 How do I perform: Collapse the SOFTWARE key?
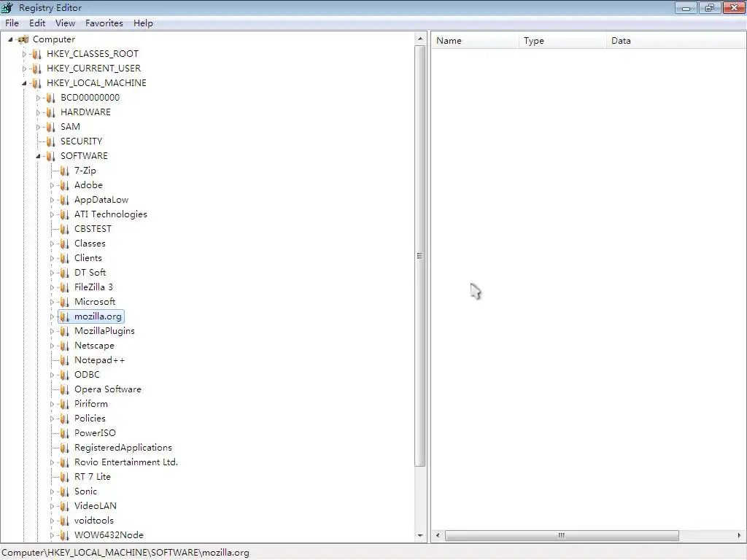click(x=38, y=156)
